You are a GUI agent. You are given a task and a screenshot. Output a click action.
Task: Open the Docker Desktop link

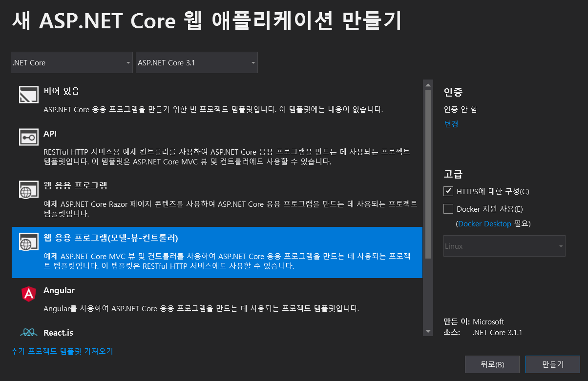pos(484,224)
